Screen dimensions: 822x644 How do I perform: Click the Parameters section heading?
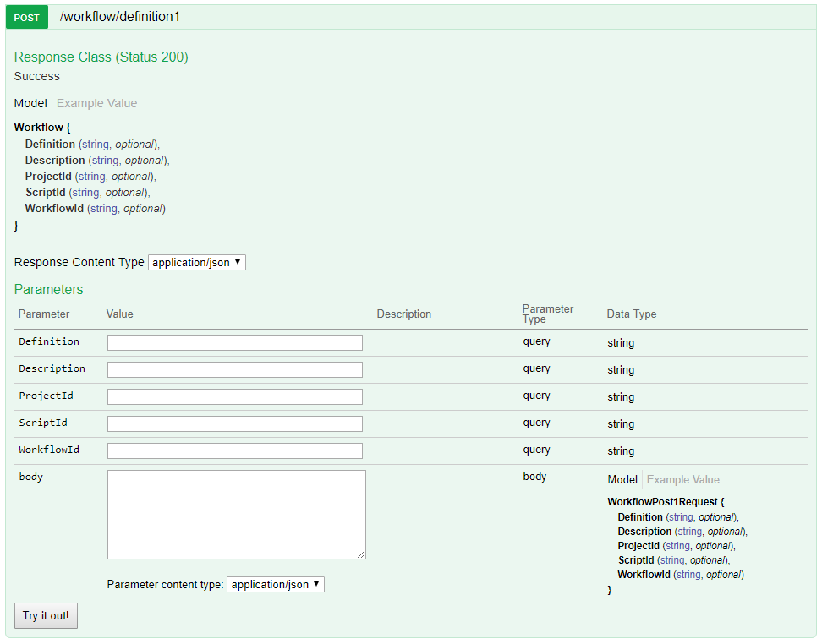point(48,289)
